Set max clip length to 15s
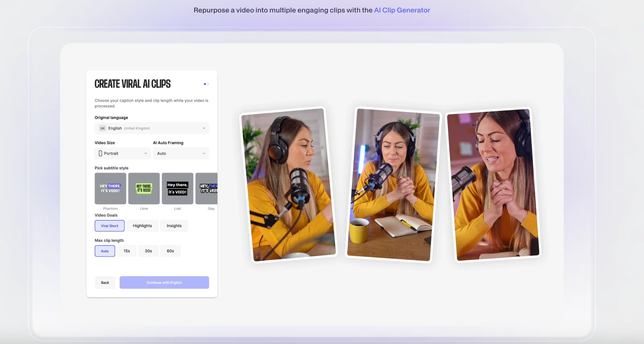The width and height of the screenshot is (644, 344). coord(126,251)
